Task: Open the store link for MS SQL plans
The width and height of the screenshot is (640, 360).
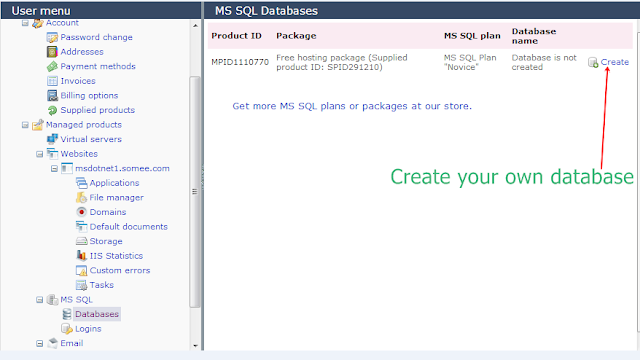Action: tap(352, 106)
